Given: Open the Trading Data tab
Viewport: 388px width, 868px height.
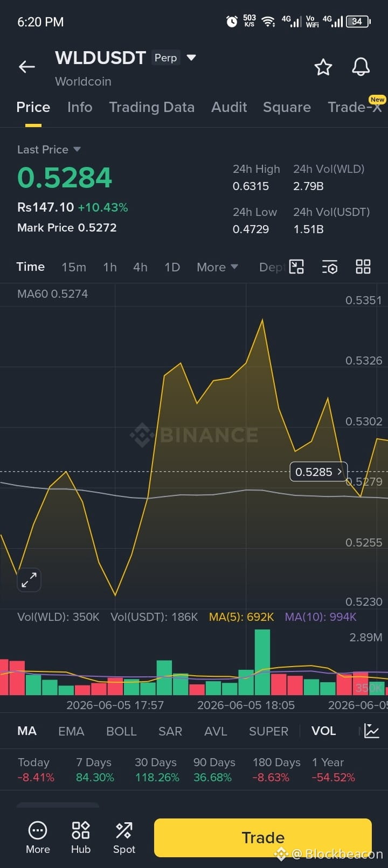Looking at the screenshot, I should (x=151, y=107).
